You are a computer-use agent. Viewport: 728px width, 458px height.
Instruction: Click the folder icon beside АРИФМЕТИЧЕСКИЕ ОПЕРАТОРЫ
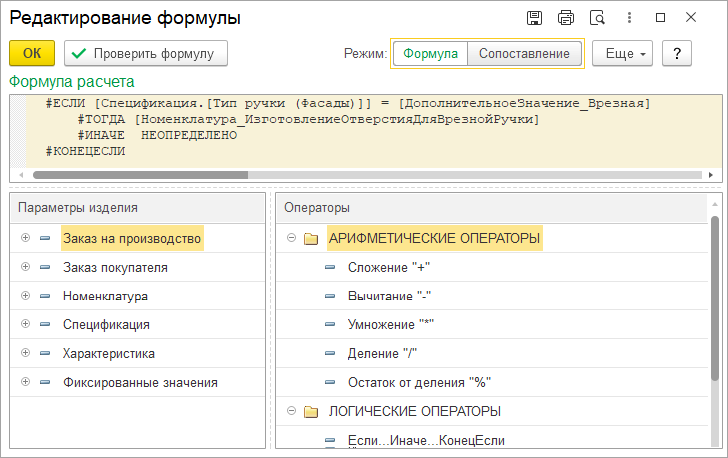pyautogui.click(x=310, y=239)
